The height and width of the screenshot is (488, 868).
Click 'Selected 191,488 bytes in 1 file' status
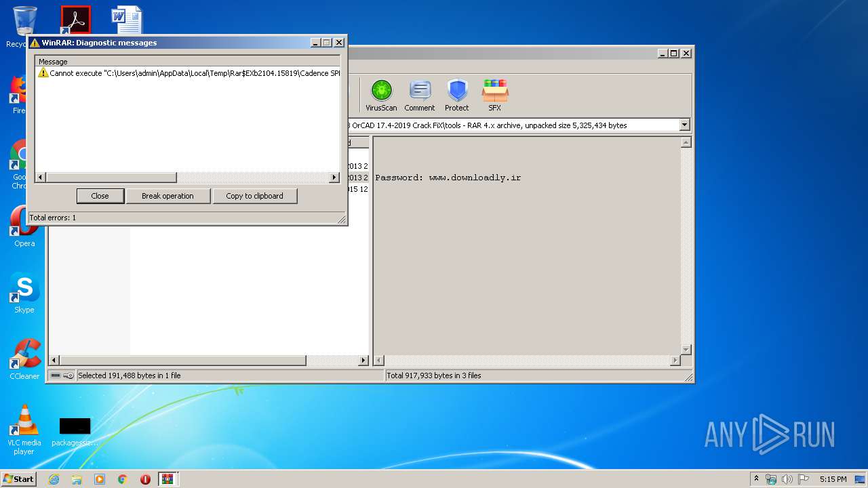click(130, 375)
